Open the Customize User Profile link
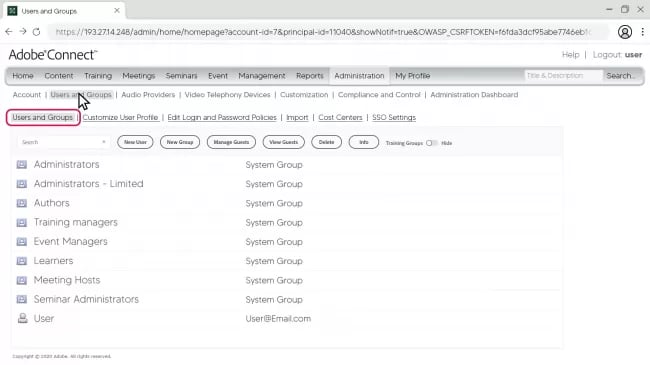650x365 pixels. pyautogui.click(x=120, y=118)
